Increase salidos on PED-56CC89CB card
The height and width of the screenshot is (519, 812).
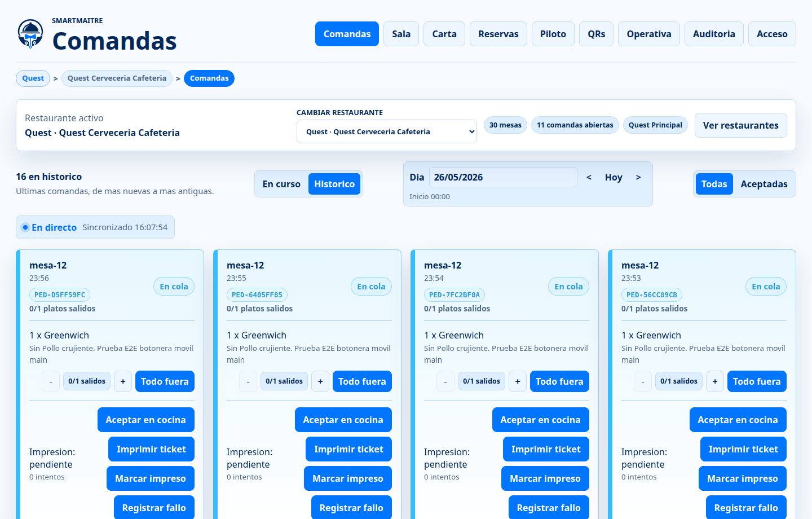click(x=715, y=381)
